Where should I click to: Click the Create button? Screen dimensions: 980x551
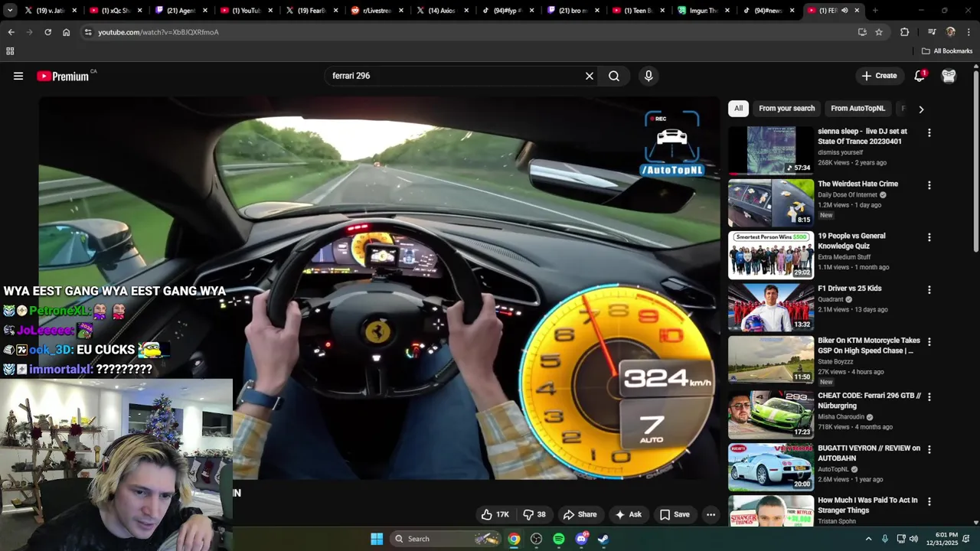click(x=879, y=76)
